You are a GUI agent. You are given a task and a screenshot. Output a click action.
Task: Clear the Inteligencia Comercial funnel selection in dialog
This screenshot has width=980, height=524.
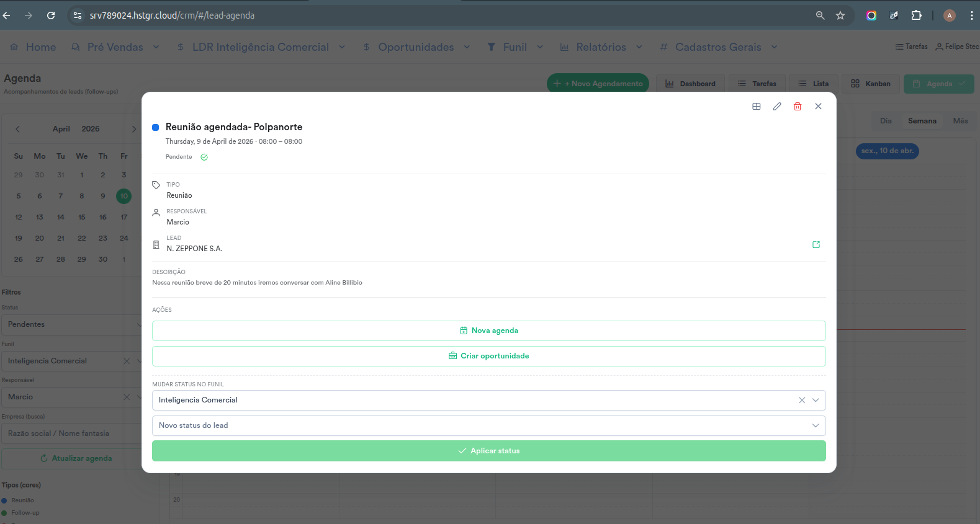tap(802, 401)
